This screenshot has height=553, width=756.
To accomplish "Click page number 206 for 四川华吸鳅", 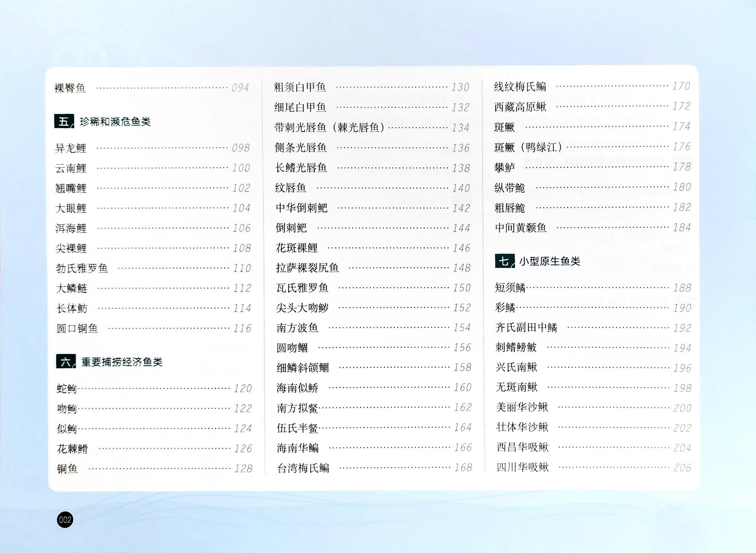I will [682, 468].
